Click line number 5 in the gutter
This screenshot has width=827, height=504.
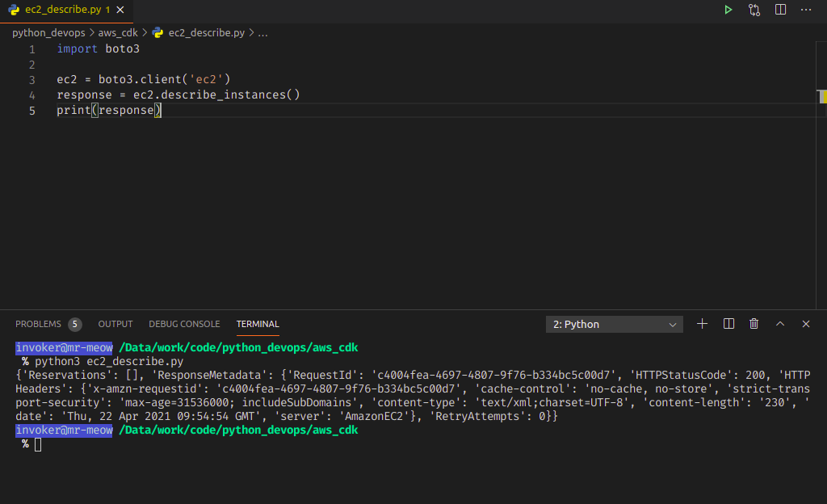pos(32,111)
